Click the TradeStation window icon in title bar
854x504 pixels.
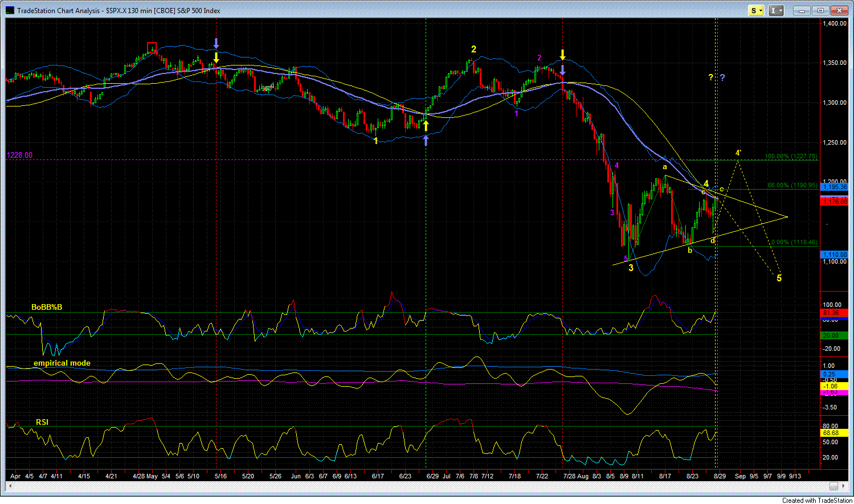click(10, 10)
